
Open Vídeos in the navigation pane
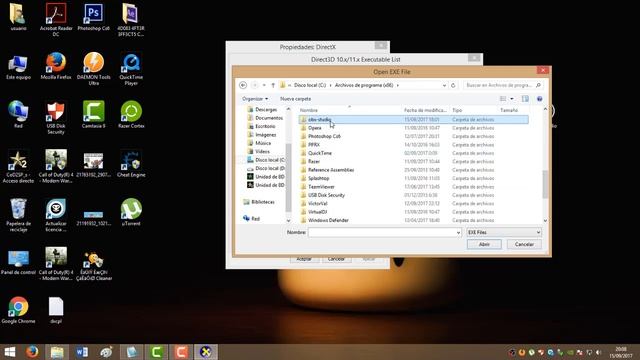click(262, 151)
